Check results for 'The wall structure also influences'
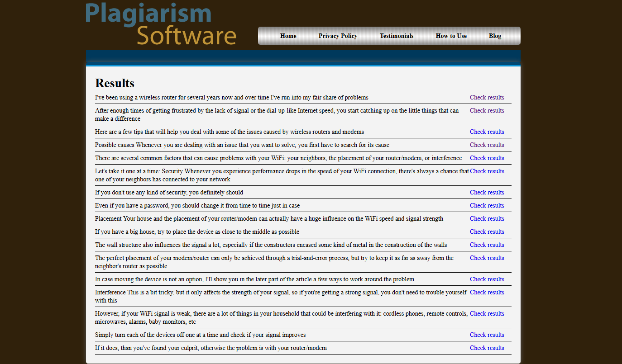The width and height of the screenshot is (622, 364). pyautogui.click(x=487, y=245)
